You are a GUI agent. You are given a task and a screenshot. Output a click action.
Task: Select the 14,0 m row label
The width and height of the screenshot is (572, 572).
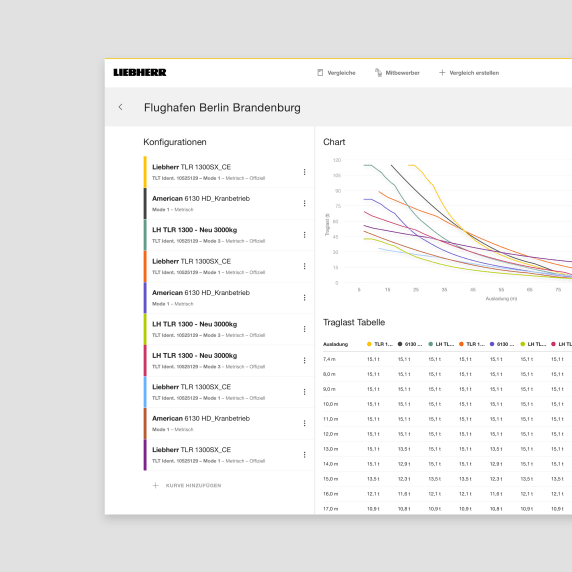331,464
